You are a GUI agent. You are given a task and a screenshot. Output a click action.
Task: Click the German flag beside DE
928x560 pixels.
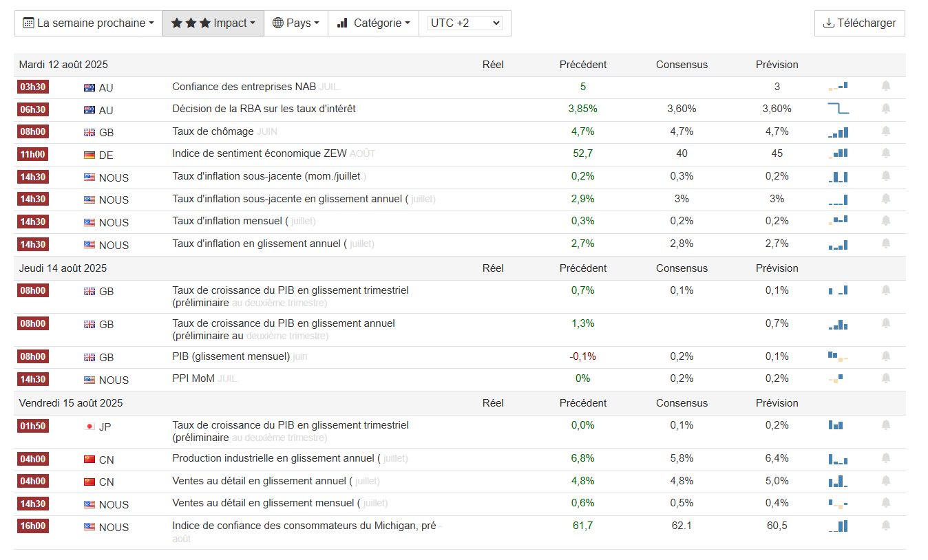(89, 155)
